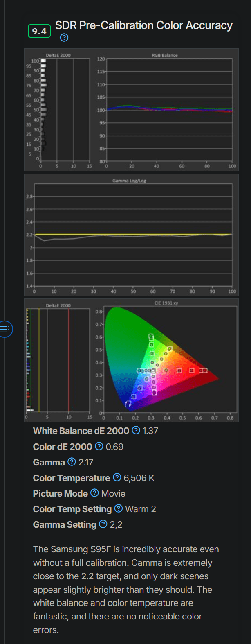Enlarge the Gamma Log/Log chart
The image size is (251, 644).
[131, 235]
